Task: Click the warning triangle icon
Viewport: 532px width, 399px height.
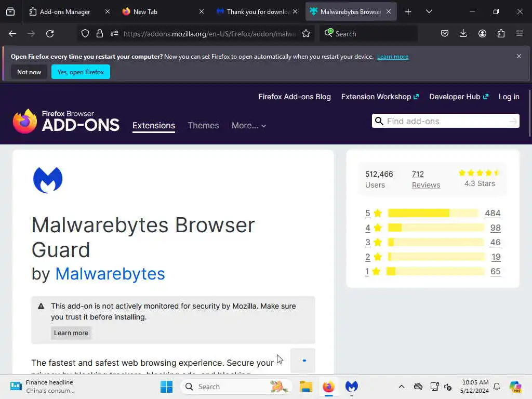Action: 41,306
